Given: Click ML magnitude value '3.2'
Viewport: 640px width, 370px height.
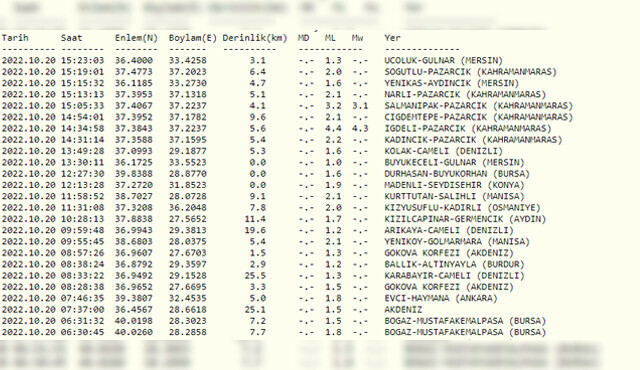Looking at the screenshot, I should pyautogui.click(x=333, y=106).
